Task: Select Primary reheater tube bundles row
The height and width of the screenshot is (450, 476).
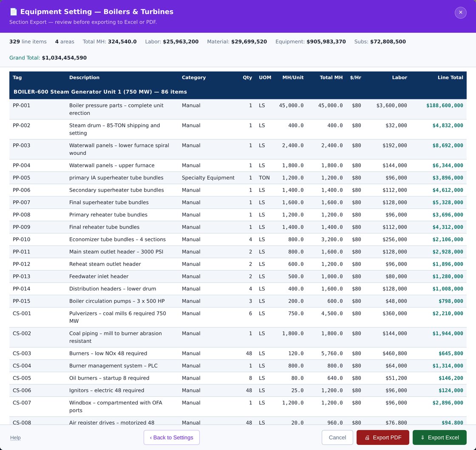Action: [x=238, y=214]
